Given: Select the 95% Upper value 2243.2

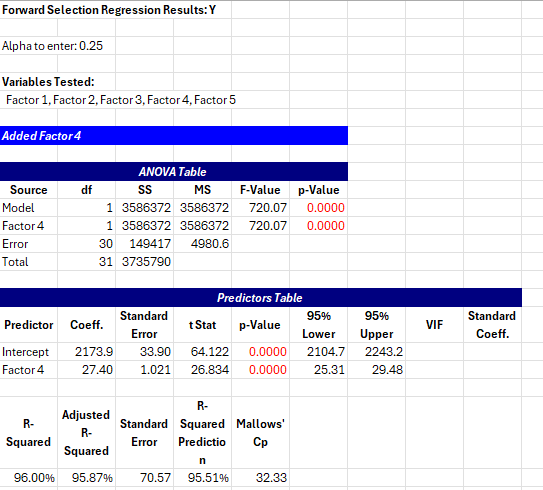Looking at the screenshot, I should click(x=376, y=352).
